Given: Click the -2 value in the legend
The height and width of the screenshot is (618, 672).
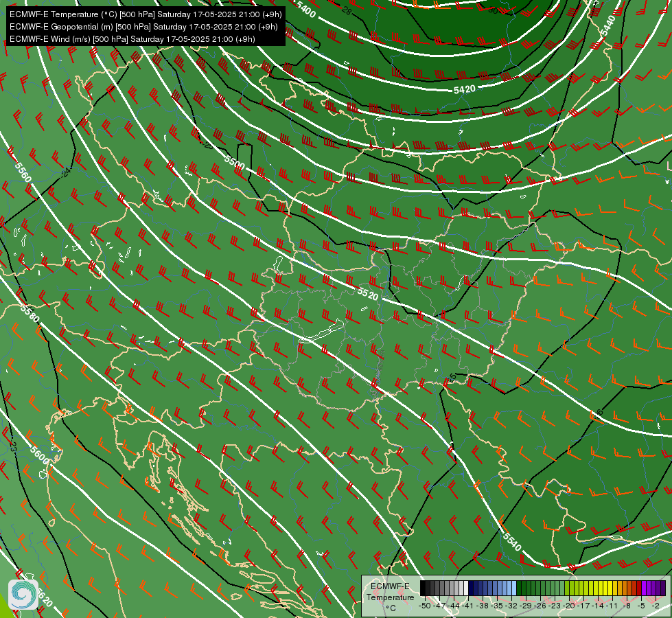Looking at the screenshot, I should coord(656,606).
